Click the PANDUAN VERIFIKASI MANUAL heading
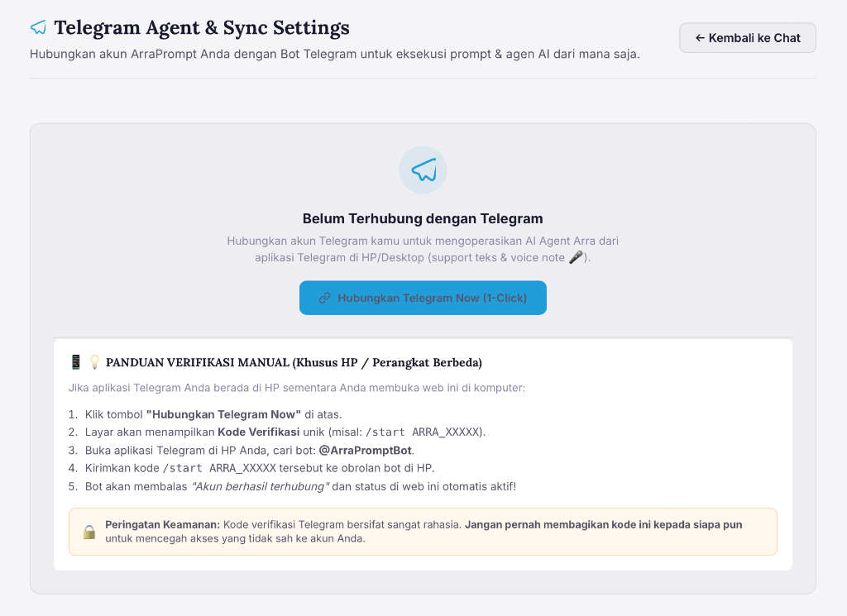This screenshot has width=847, height=616. [x=294, y=362]
